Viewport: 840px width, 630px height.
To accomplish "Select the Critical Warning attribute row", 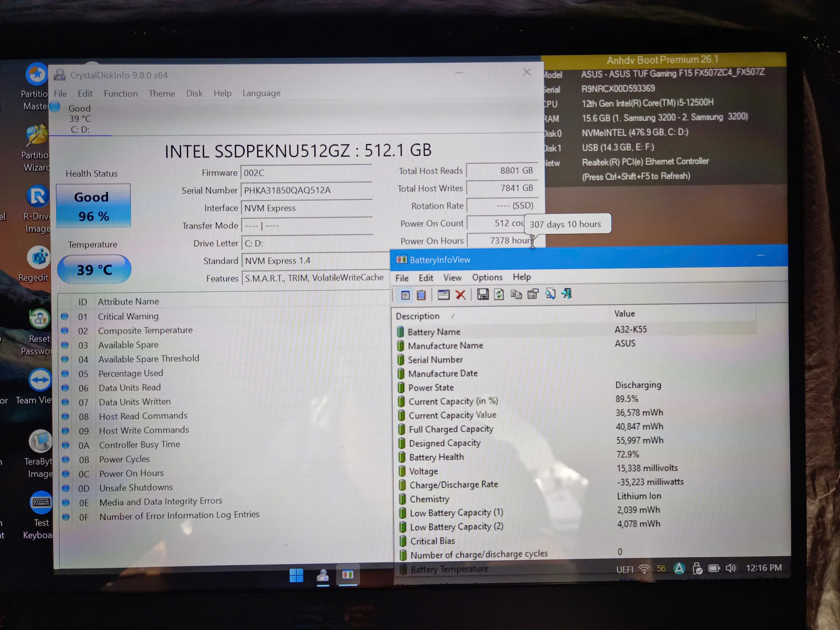I will point(225,316).
